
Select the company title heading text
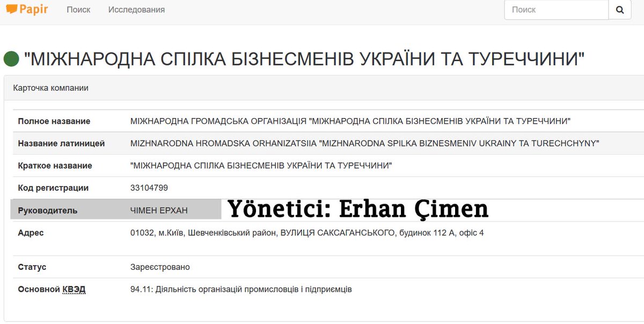tap(304, 59)
